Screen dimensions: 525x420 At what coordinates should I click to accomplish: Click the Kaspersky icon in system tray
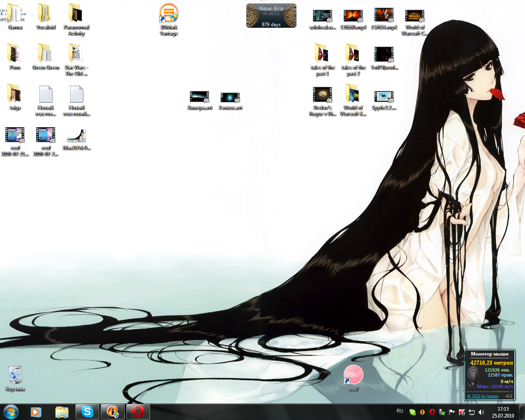tap(461, 412)
